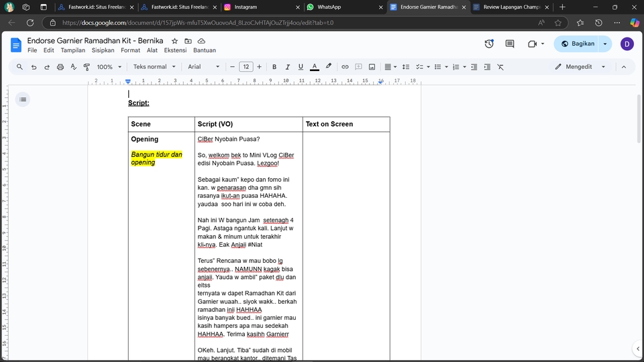
Task: Click the browser address bar URL
Action: [x=197, y=23]
